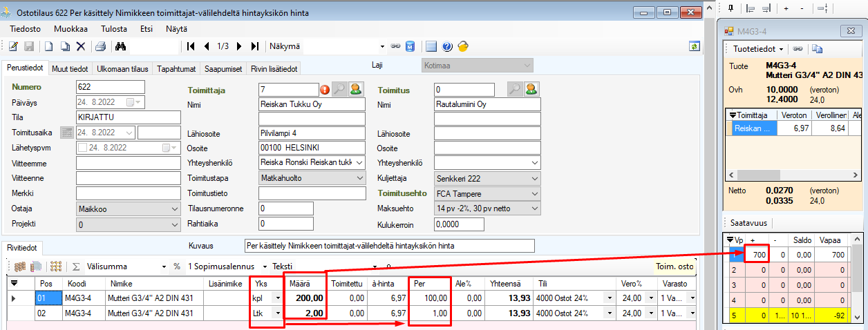This screenshot has width=868, height=330.
Task: Switch to the Ulkomaan tilaus tab
Action: click(x=123, y=69)
